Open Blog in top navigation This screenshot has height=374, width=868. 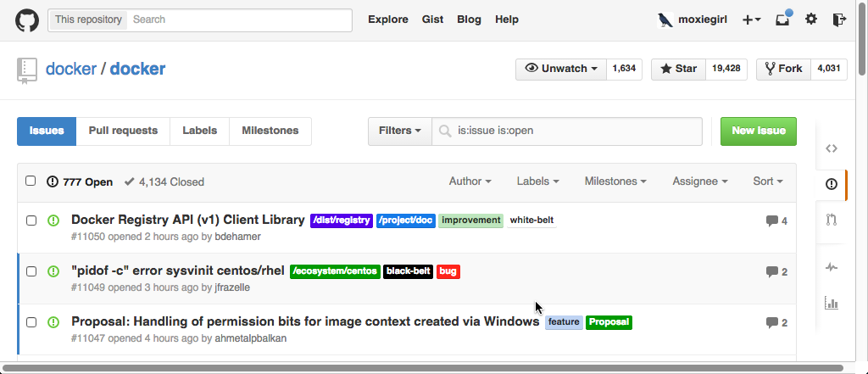click(469, 20)
